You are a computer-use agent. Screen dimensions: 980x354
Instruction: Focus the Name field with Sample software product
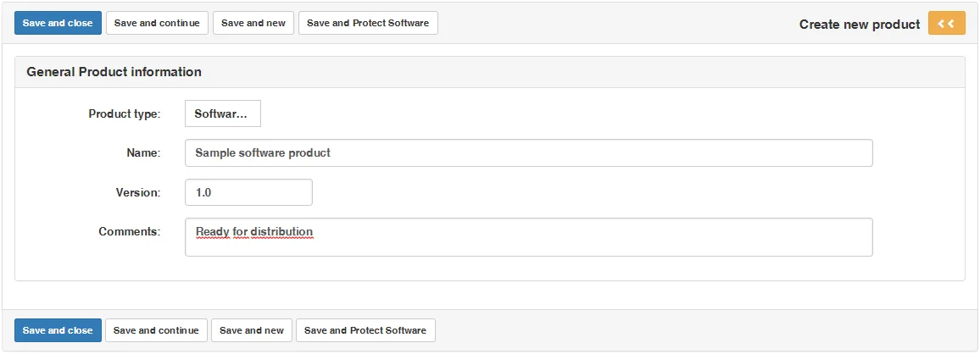[528, 153]
